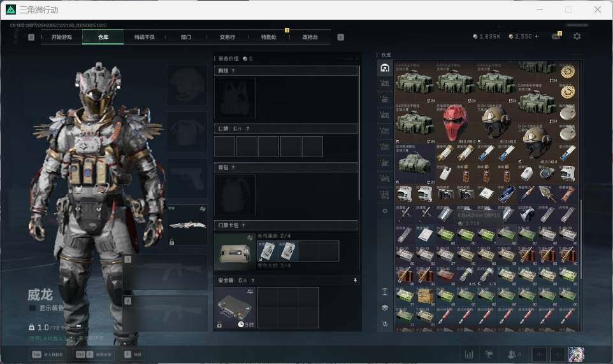This screenshot has width=613, height=364.
Task: Select the fourth storage container icon in sidebar
Action: 385,115
